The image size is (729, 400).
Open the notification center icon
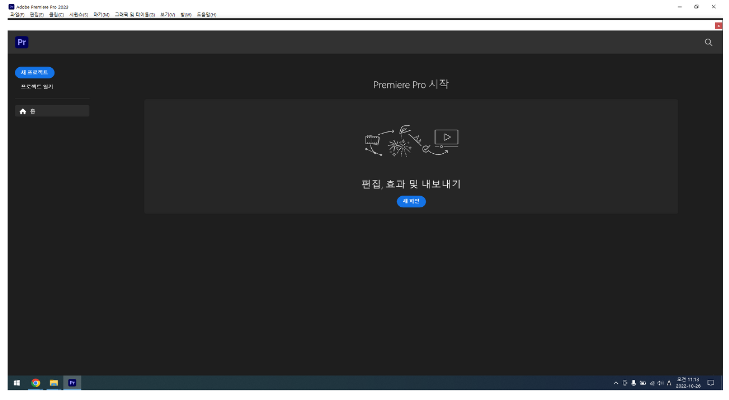tap(710, 383)
